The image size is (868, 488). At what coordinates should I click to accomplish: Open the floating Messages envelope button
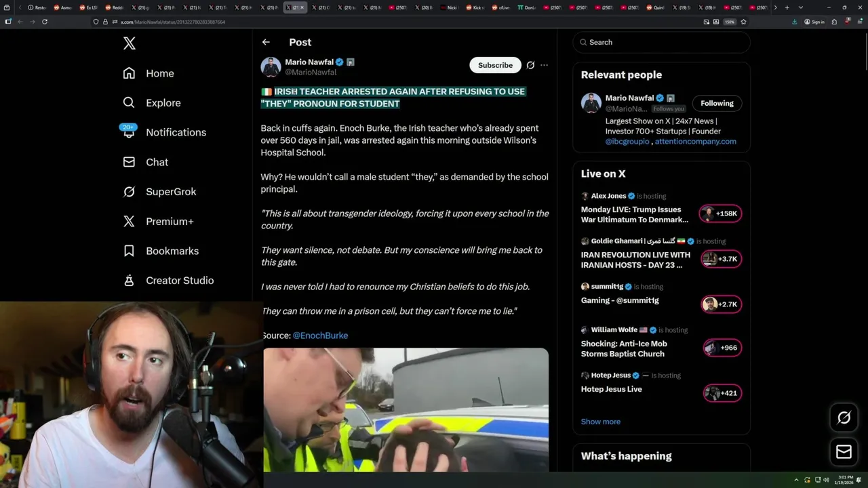(844, 452)
